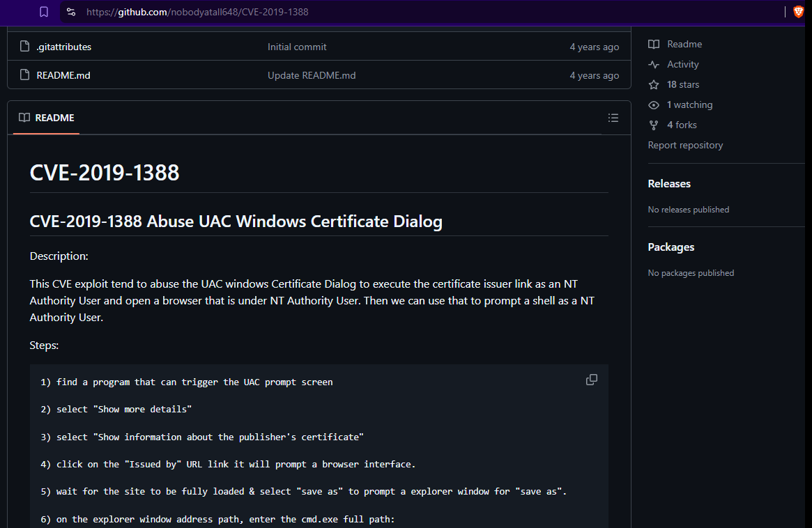Click the URL address bar field
This screenshot has height=528, width=812.
pyautogui.click(x=418, y=12)
